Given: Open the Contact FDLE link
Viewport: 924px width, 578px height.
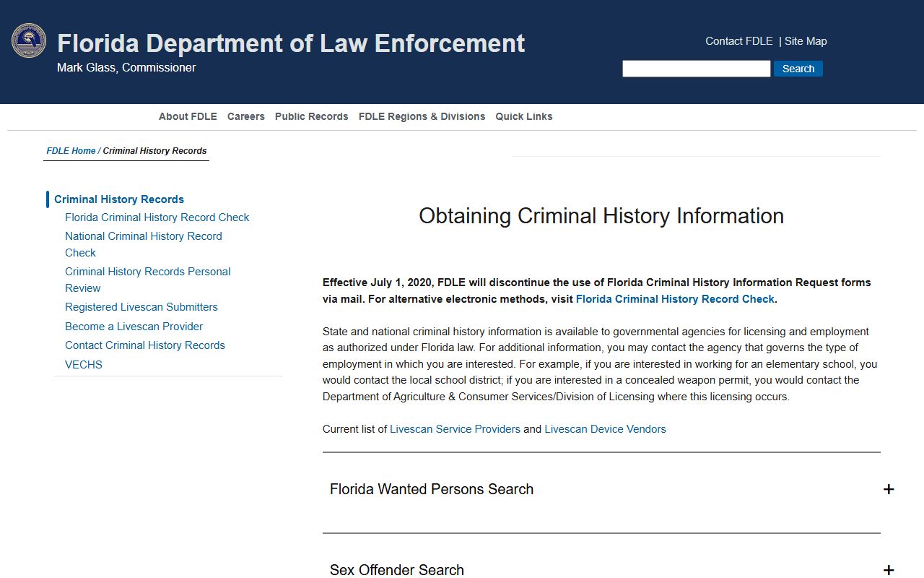Looking at the screenshot, I should tap(739, 41).
